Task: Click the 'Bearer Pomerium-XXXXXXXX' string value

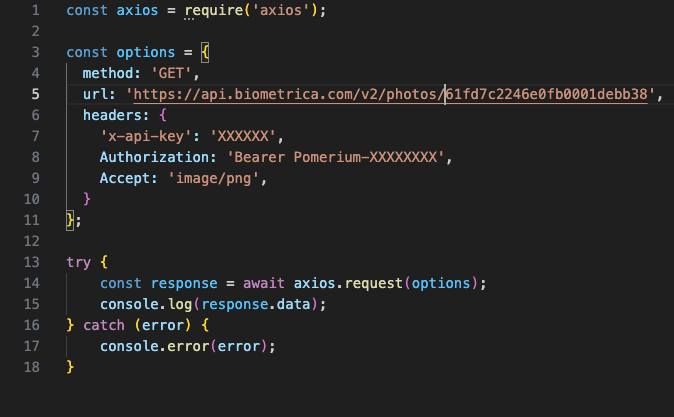Action: [x=335, y=157]
